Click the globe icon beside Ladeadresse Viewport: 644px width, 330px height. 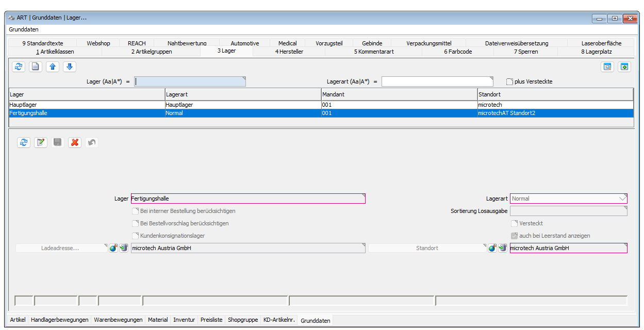tap(113, 249)
